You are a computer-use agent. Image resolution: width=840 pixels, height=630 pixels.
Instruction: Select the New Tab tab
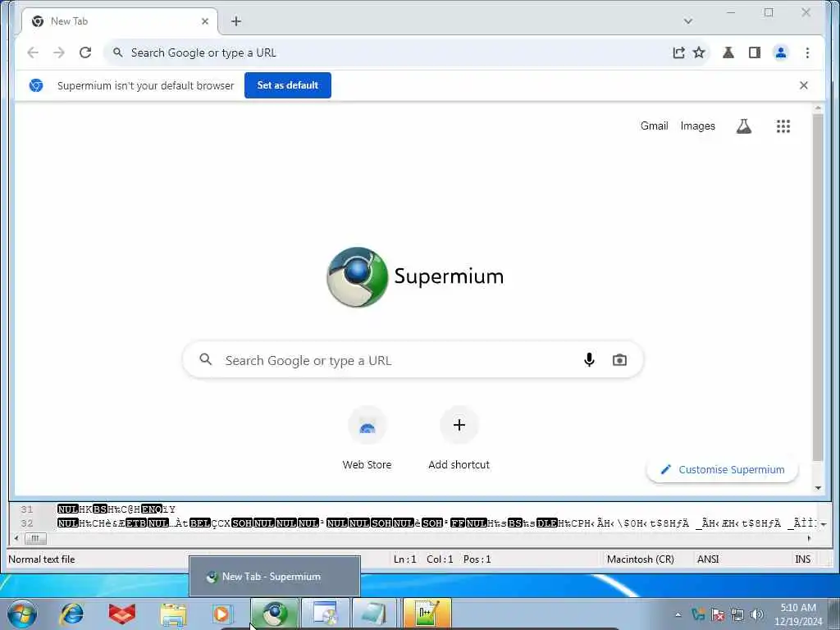click(120, 21)
